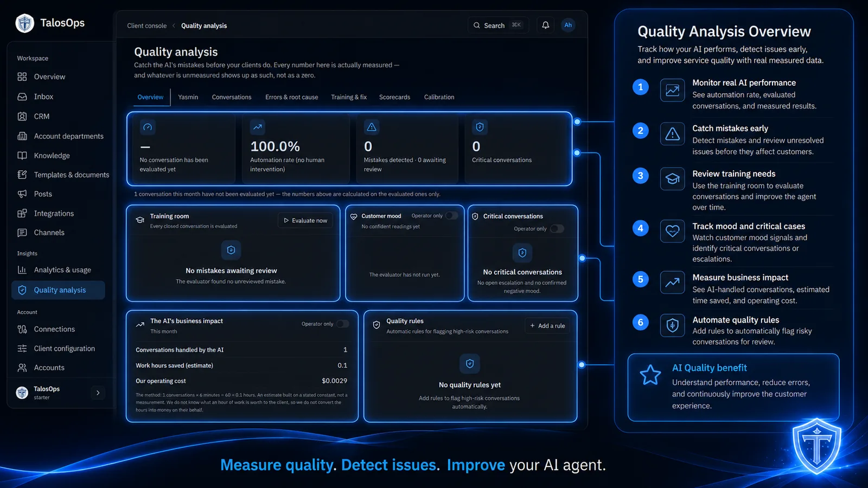868x488 pixels.
Task: Click the trend icon beside AI's business impact
Action: [140, 325]
